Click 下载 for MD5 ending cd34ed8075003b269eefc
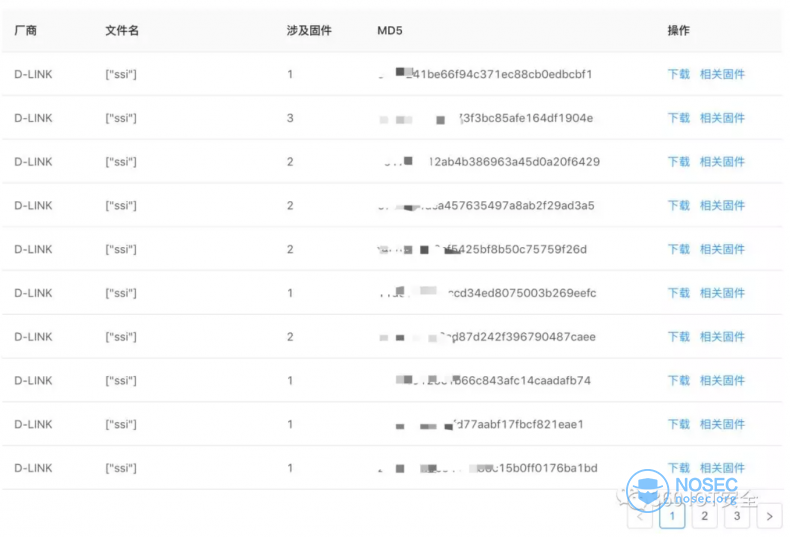The height and width of the screenshot is (537, 790). [678, 293]
